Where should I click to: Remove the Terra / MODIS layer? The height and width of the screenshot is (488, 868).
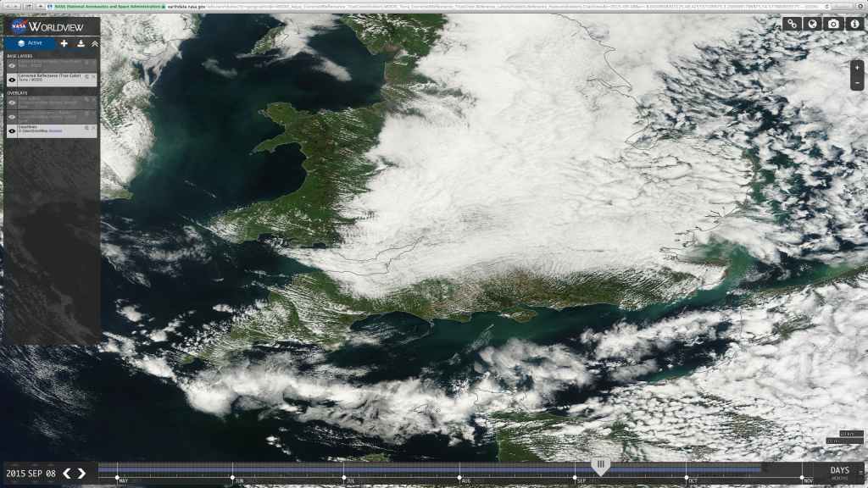point(93,77)
